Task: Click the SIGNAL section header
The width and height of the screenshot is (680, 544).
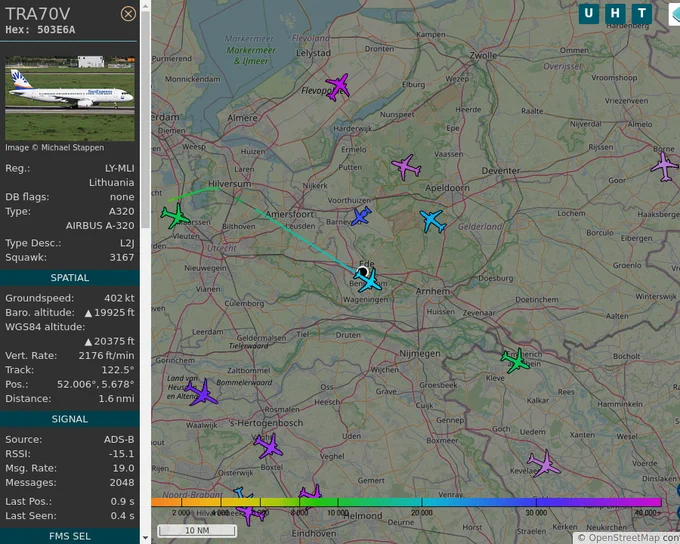Action: (x=70, y=419)
